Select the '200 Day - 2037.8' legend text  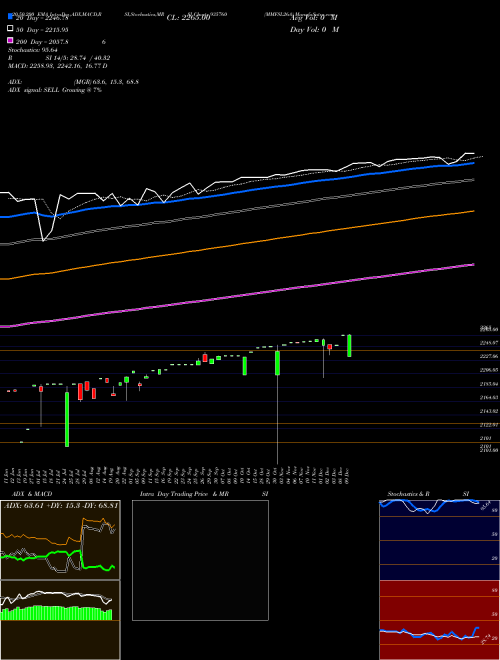pos(42,42)
